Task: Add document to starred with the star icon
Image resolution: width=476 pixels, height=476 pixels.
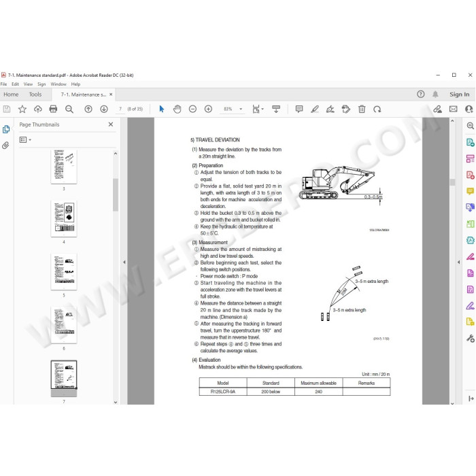Action: 22,109
